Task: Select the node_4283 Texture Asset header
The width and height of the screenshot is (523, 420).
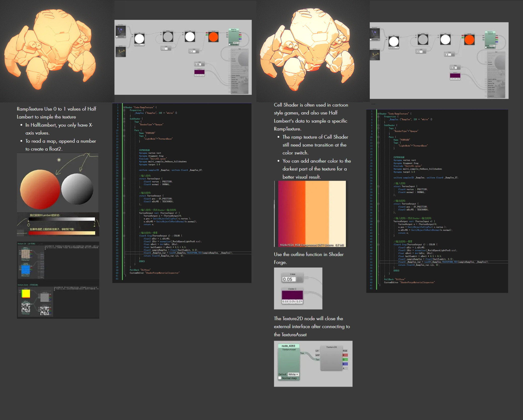Action: [288, 346]
